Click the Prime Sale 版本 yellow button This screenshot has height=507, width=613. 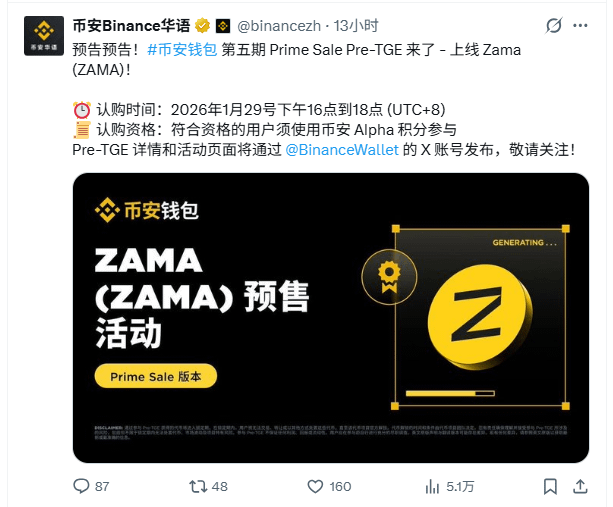(x=156, y=376)
